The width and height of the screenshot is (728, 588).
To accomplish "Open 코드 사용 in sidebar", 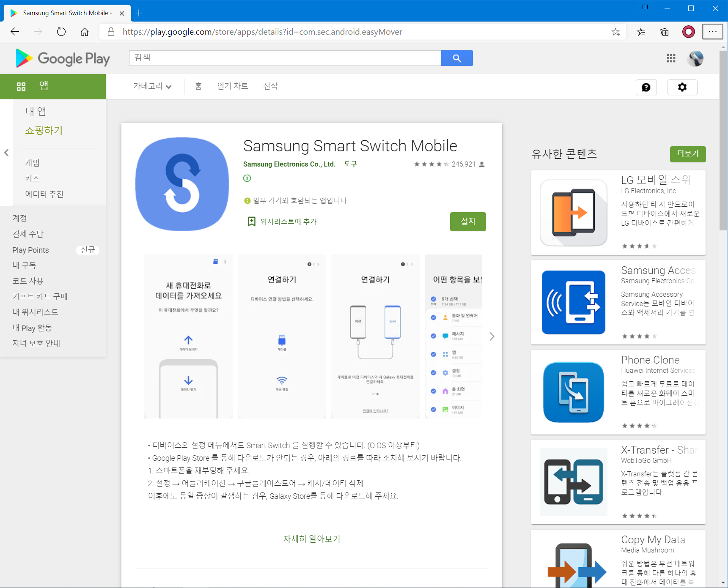I will point(28,281).
